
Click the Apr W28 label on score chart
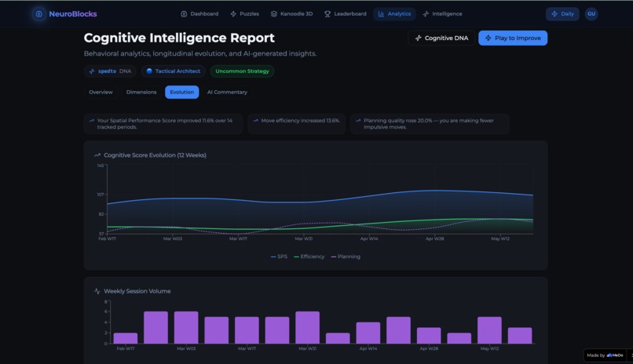pos(434,238)
